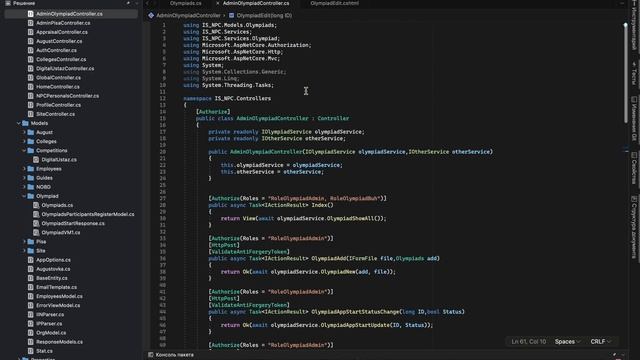This screenshot has height=360, width=640.
Task: Open the Spaces indentation dropdown
Action: pos(567,342)
